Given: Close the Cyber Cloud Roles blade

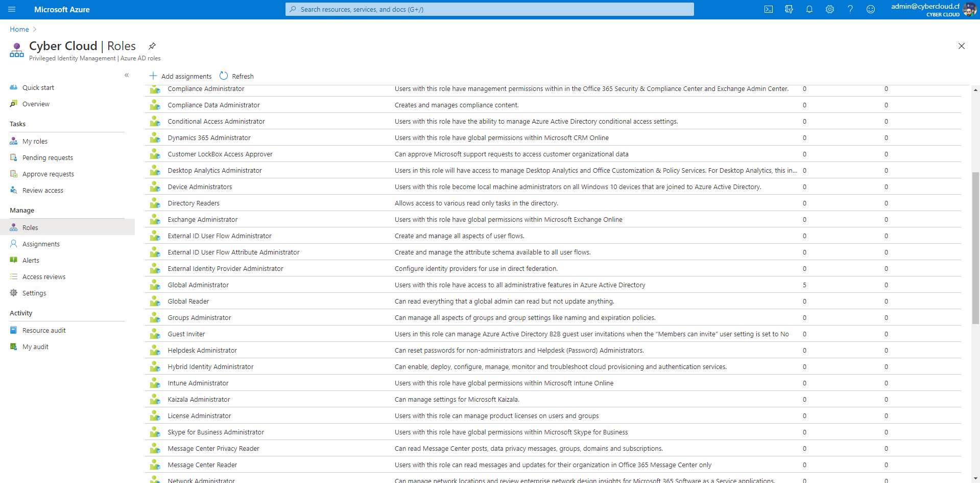Looking at the screenshot, I should point(962,46).
